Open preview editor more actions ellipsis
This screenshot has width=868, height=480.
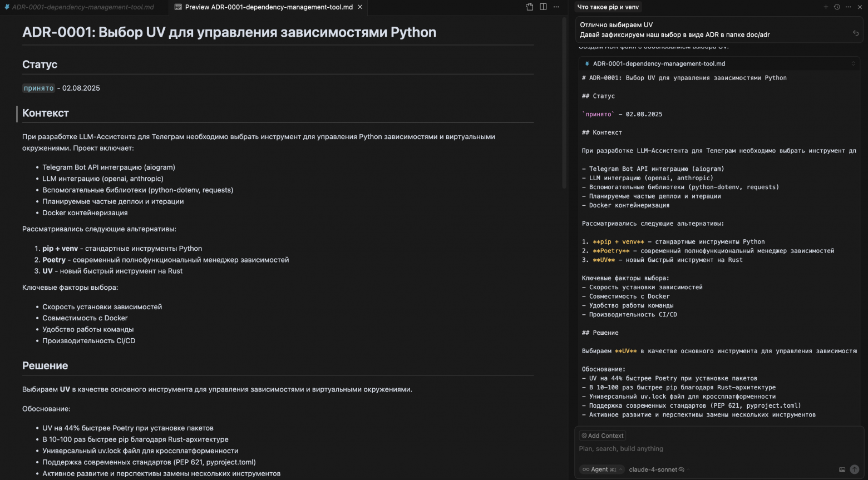click(556, 7)
